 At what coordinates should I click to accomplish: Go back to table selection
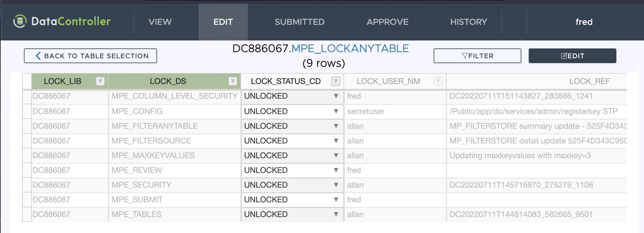click(90, 56)
